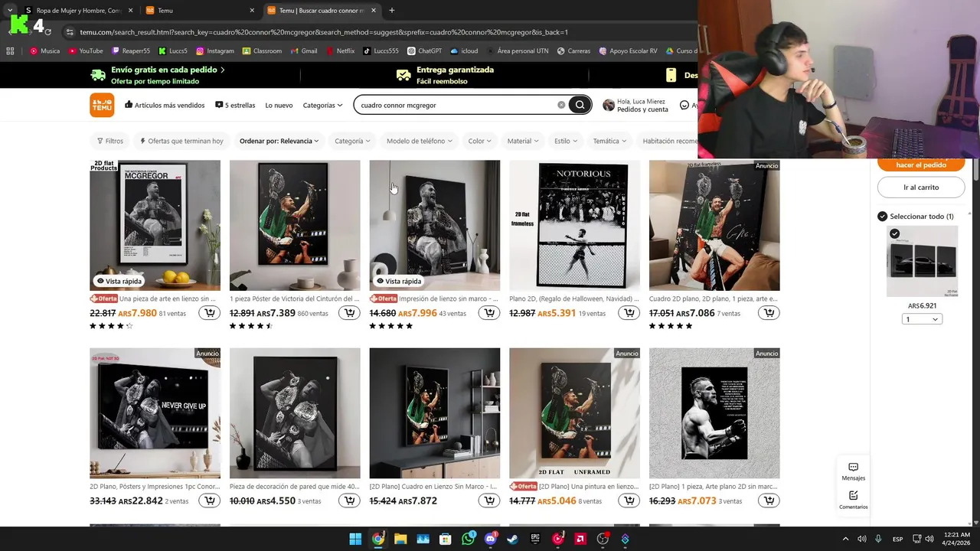Screen dimensions: 980x551
Task: Open YouTube bookmark
Action: [x=86, y=51]
